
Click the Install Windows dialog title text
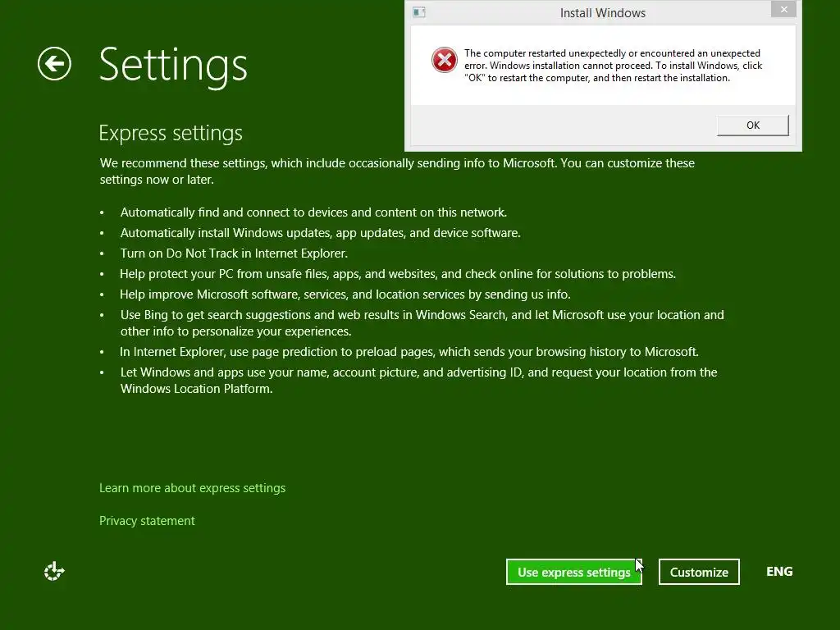click(x=603, y=13)
